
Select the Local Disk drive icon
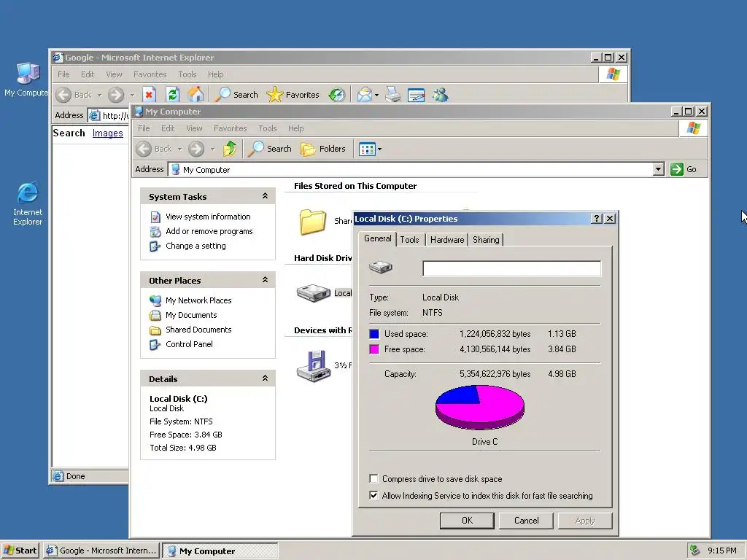[313, 293]
